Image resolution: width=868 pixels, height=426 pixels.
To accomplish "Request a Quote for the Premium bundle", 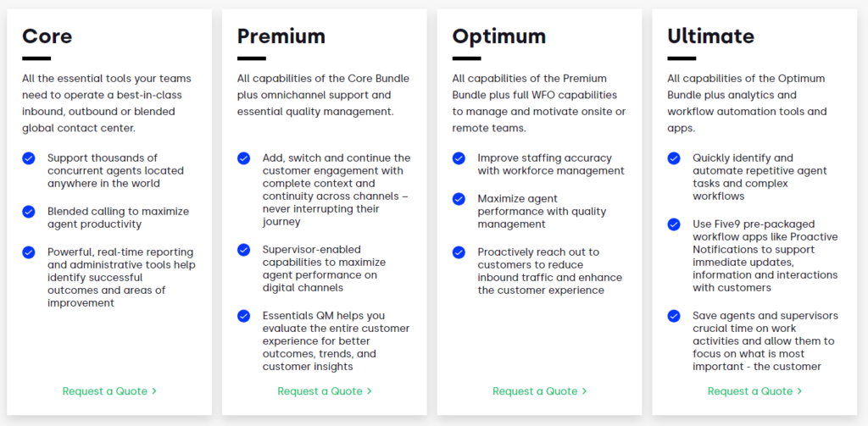I will click(325, 391).
